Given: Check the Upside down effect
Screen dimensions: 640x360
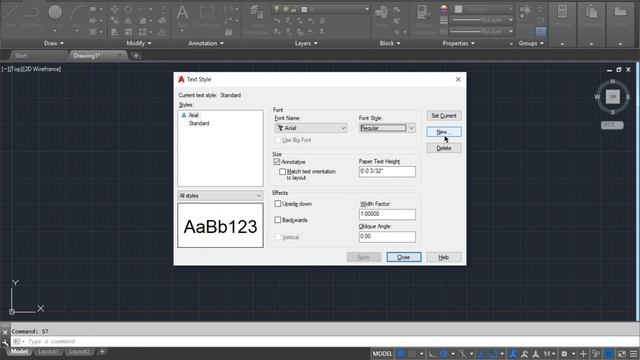Looking at the screenshot, I should [278, 204].
